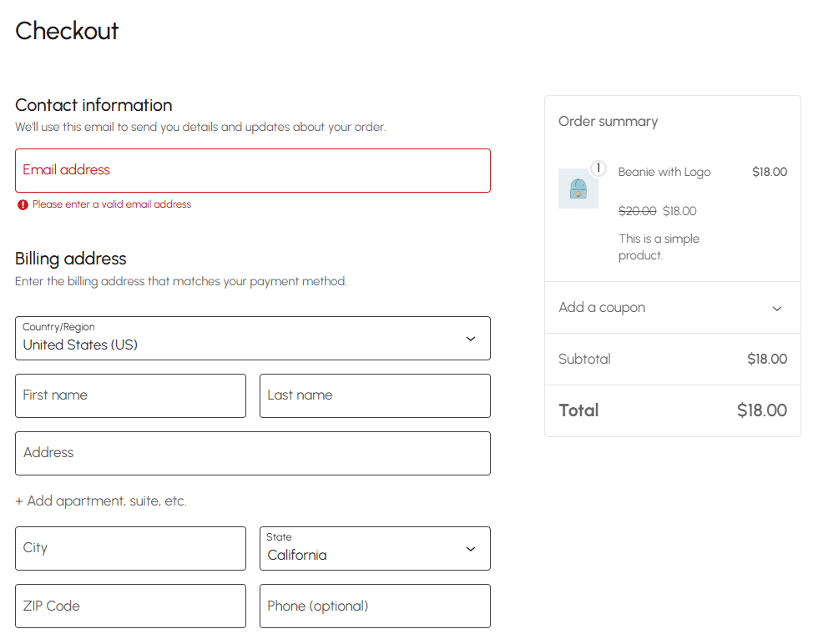The image size is (818, 644).
Task: Click the Beanie with Logo product thumbnail
Action: point(578,189)
